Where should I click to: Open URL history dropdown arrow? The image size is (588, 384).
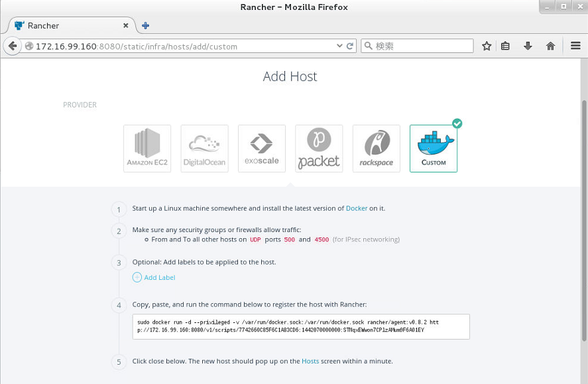pyautogui.click(x=339, y=46)
